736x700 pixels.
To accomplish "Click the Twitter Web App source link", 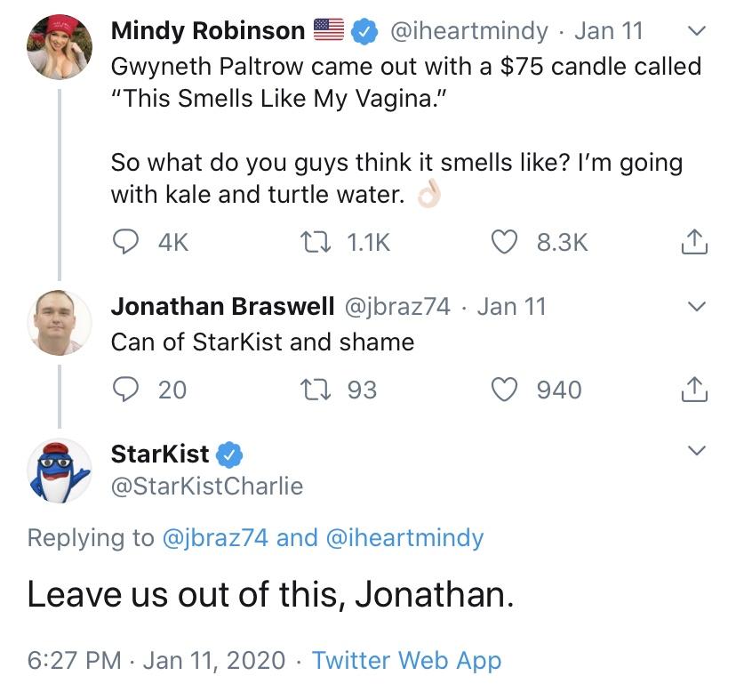I will tap(407, 661).
